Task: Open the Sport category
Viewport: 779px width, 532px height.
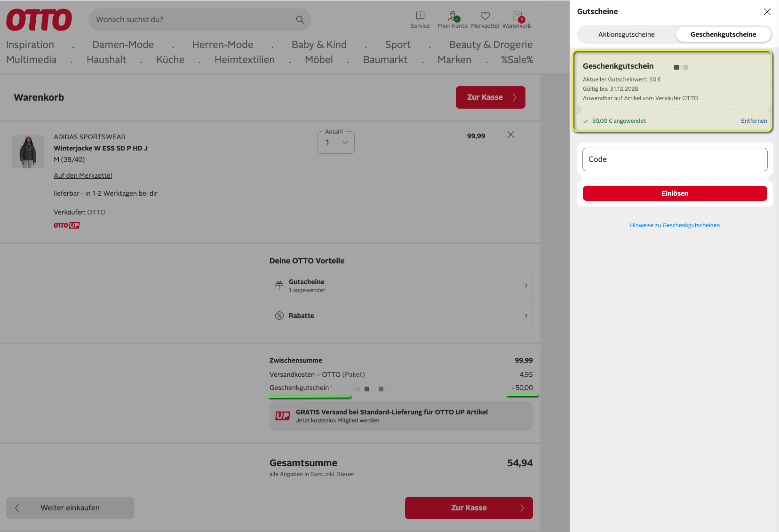Action: [398, 45]
